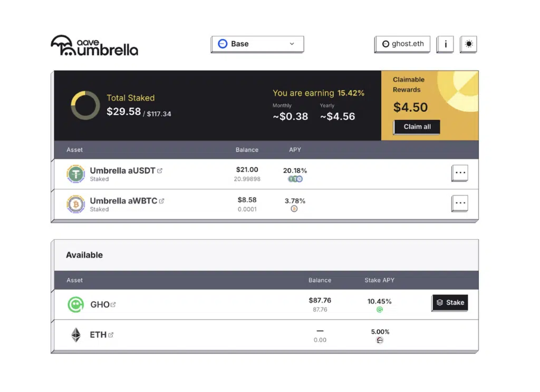Click the $4.50 claimable rewards amount
Screen dimensions: 540x392
[x=410, y=107]
